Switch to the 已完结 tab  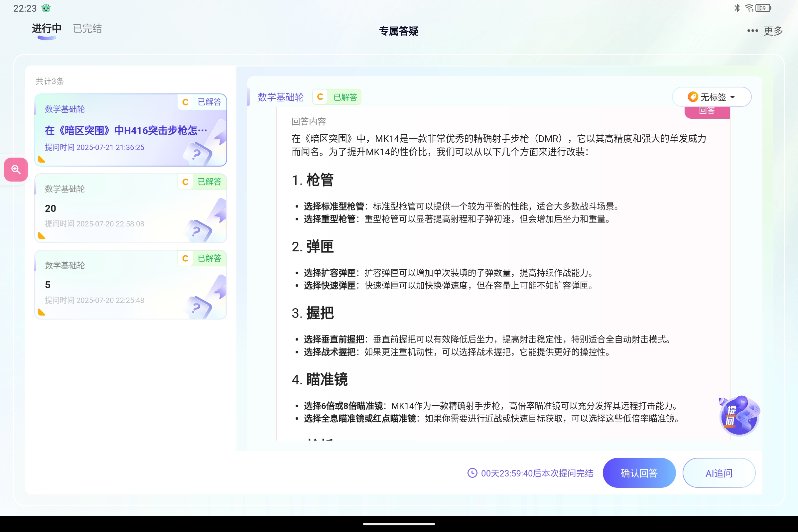[x=87, y=29]
